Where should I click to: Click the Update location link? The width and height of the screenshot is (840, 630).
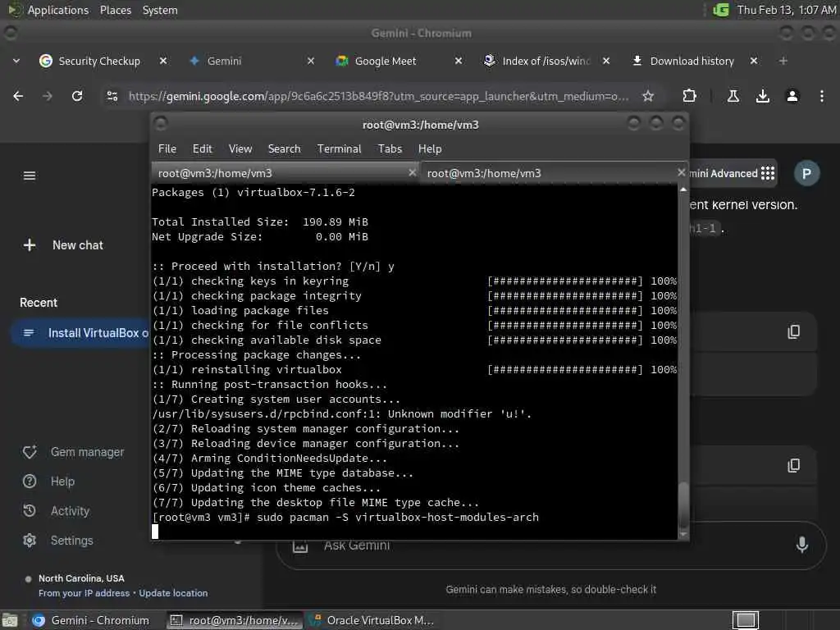tap(173, 593)
